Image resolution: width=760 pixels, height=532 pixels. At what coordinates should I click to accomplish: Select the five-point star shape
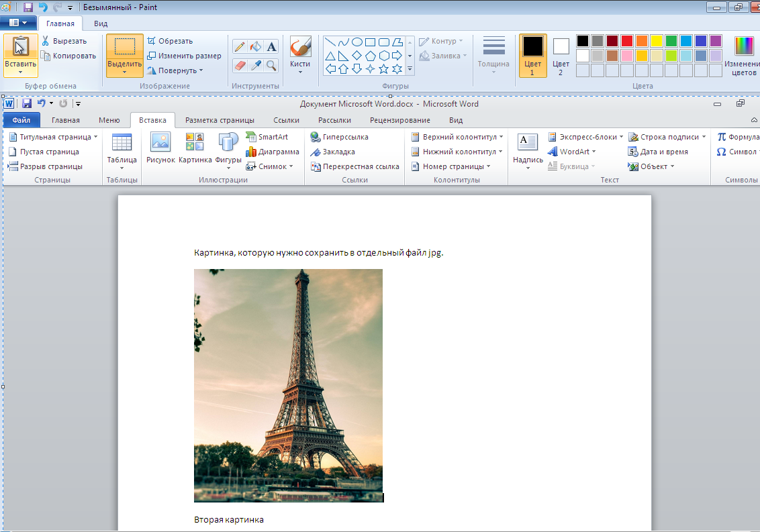tap(383, 69)
